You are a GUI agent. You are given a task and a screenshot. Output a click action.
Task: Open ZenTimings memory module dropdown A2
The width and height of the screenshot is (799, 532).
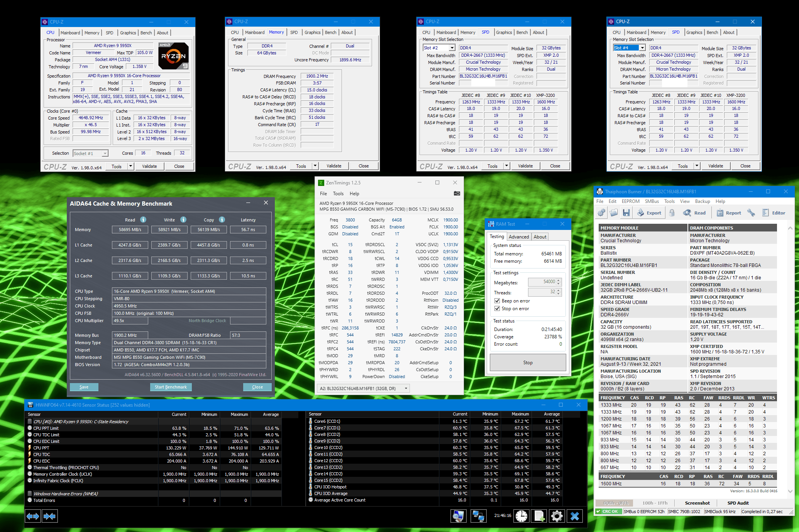(363, 388)
